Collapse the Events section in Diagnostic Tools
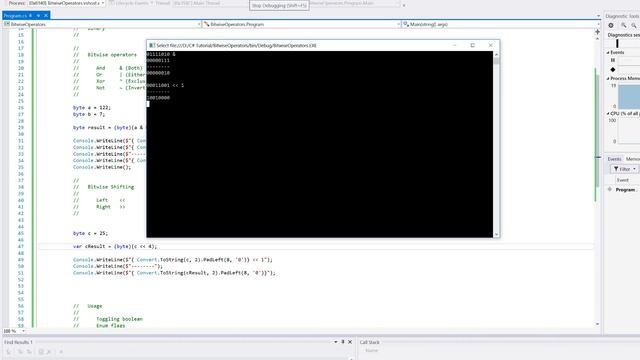Viewport: 640px width, 360px height. pyautogui.click(x=608, y=53)
